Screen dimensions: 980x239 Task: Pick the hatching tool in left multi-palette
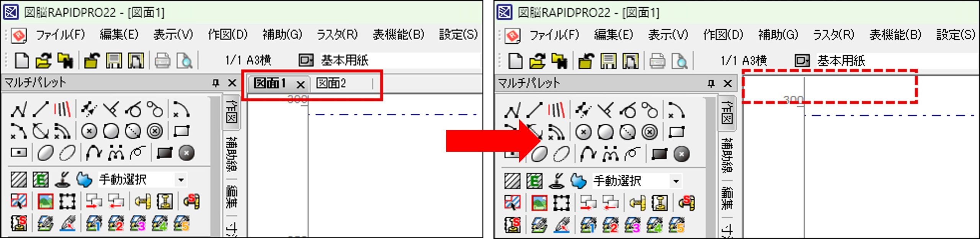click(x=18, y=179)
